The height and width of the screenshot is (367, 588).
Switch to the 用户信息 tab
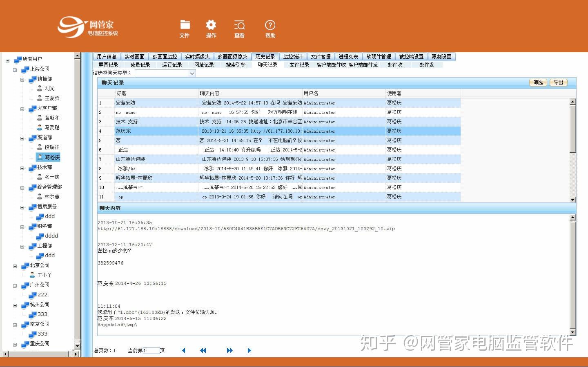pyautogui.click(x=107, y=57)
